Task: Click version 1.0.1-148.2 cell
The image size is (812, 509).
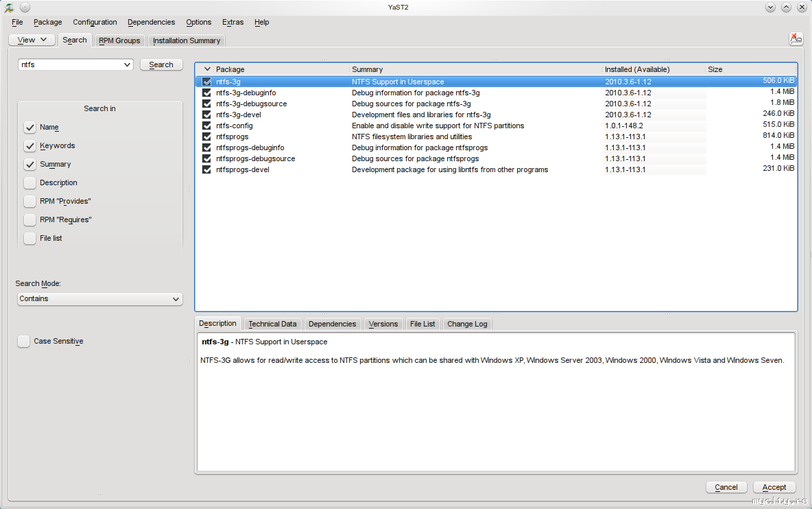Action: [x=624, y=126]
